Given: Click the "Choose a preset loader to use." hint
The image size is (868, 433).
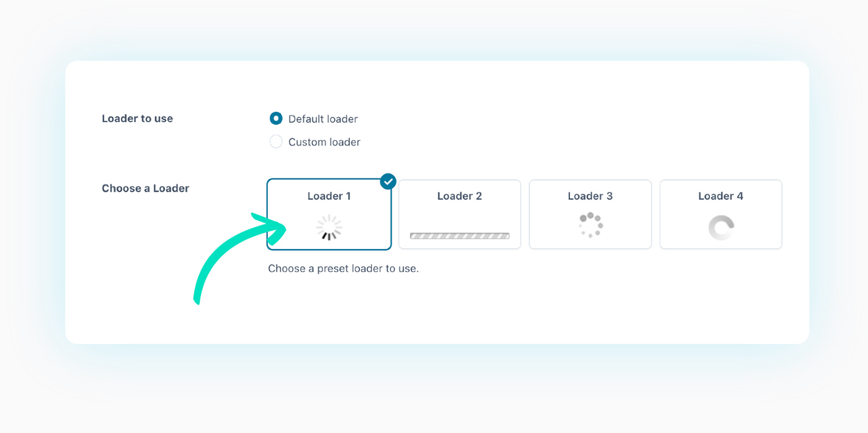Looking at the screenshot, I should [343, 269].
